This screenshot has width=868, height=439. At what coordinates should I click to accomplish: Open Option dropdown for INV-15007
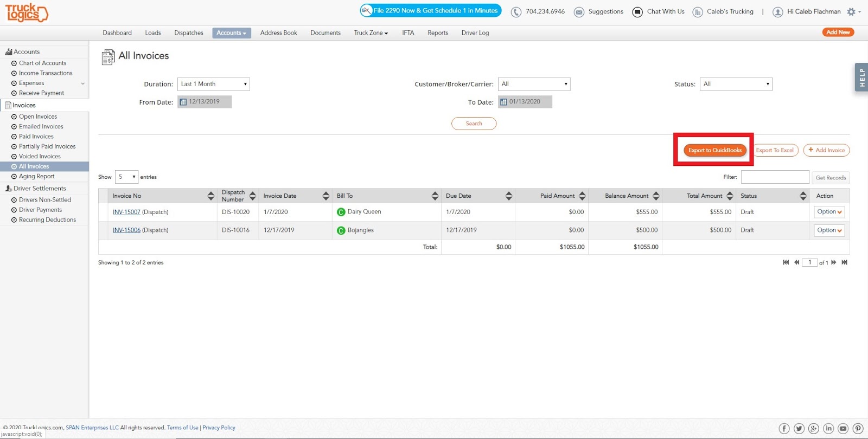(829, 212)
